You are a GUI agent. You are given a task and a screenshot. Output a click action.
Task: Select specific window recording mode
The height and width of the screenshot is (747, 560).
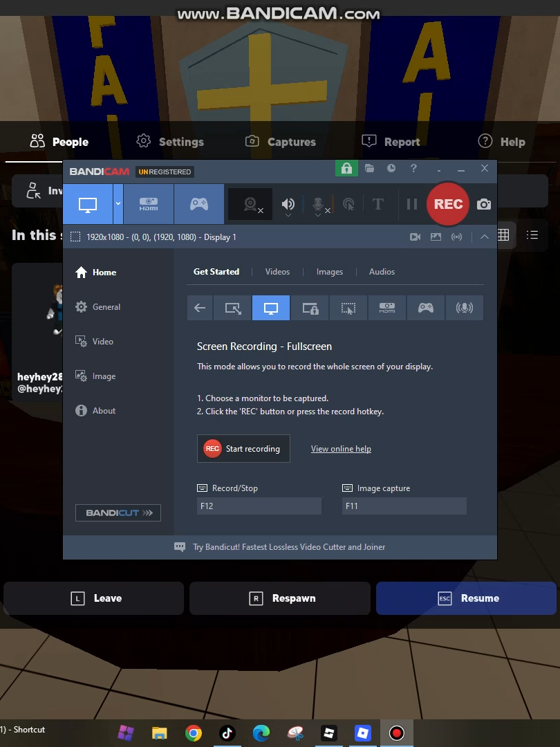tap(310, 308)
